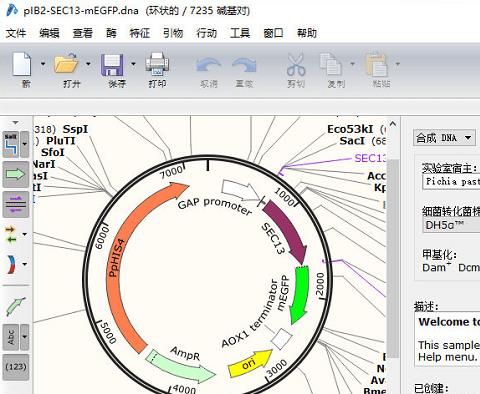
Task: Open the 编辑 menu
Action: (49, 33)
